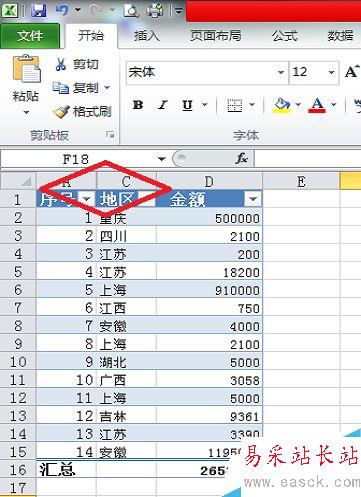Open font size 12 dropdown
361x497 pixels.
coord(331,72)
